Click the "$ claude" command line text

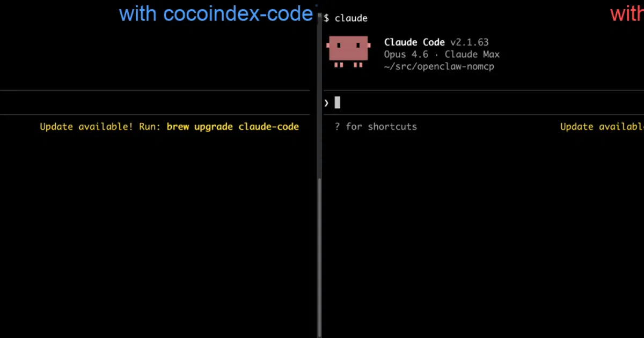click(346, 18)
